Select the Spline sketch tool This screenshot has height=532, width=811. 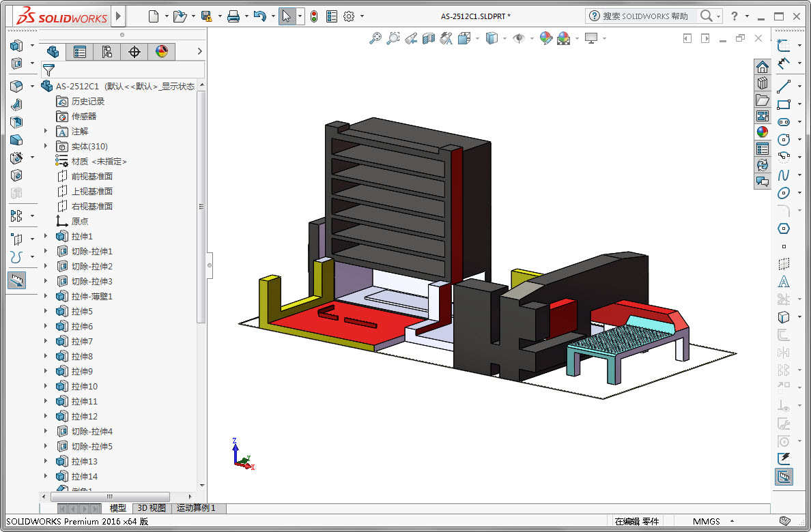tap(784, 175)
